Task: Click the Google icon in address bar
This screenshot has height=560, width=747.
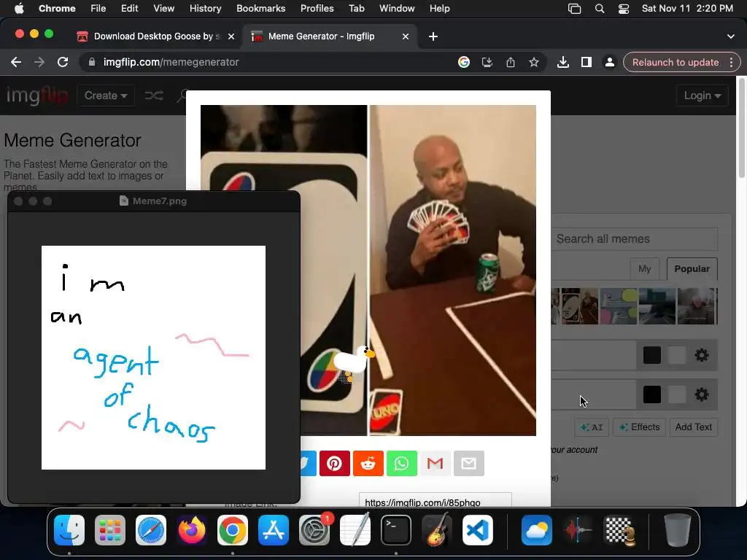Action: 463,62
